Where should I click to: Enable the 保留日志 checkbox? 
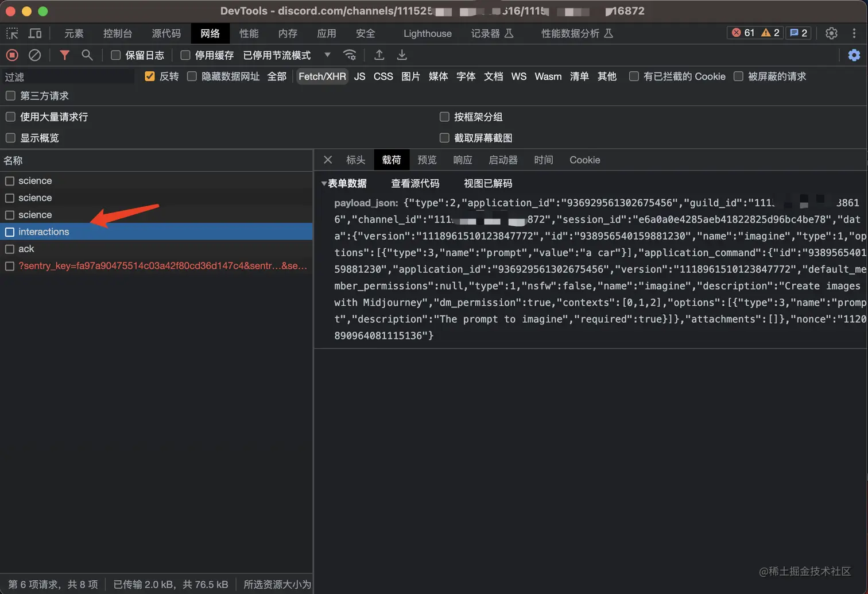(x=115, y=55)
